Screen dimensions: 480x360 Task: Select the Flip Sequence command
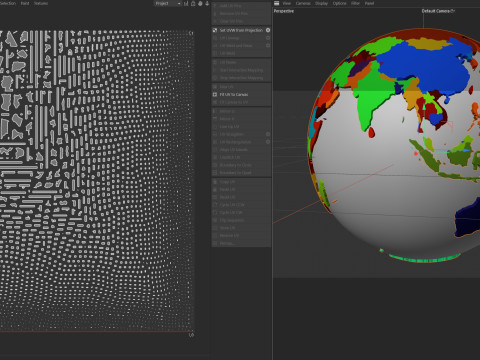242,220
